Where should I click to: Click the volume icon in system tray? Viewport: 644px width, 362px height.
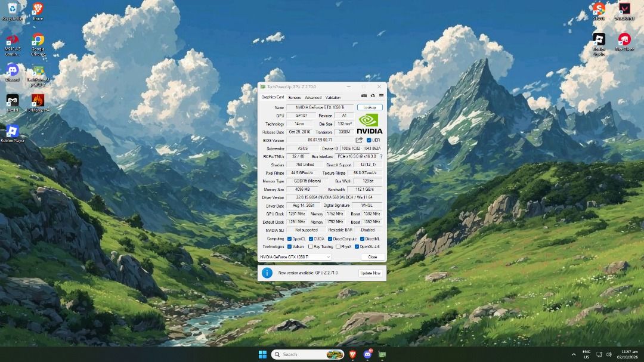(x=609, y=354)
